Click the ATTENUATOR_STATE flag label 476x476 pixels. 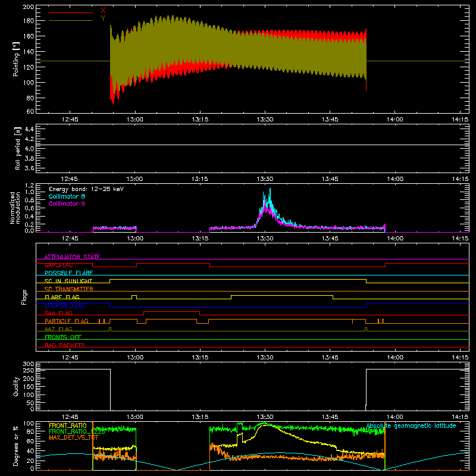click(72, 257)
